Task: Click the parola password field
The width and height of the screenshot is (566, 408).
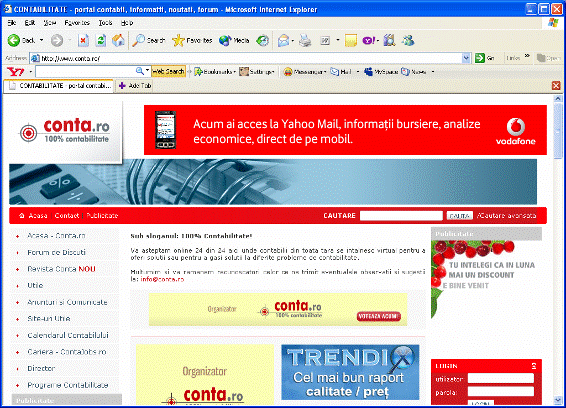Action: coord(501,392)
